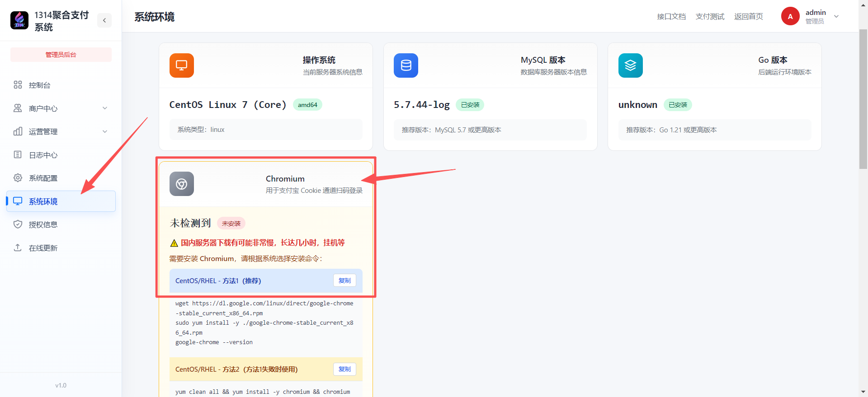Click the unknown Go version text
The height and width of the screenshot is (397, 868).
[638, 105]
